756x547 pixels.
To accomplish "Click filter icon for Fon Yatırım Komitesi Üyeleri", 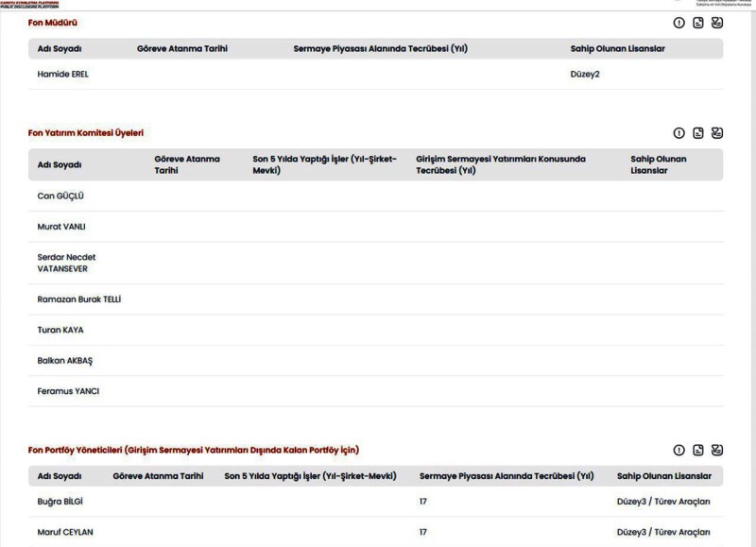I will point(717,133).
